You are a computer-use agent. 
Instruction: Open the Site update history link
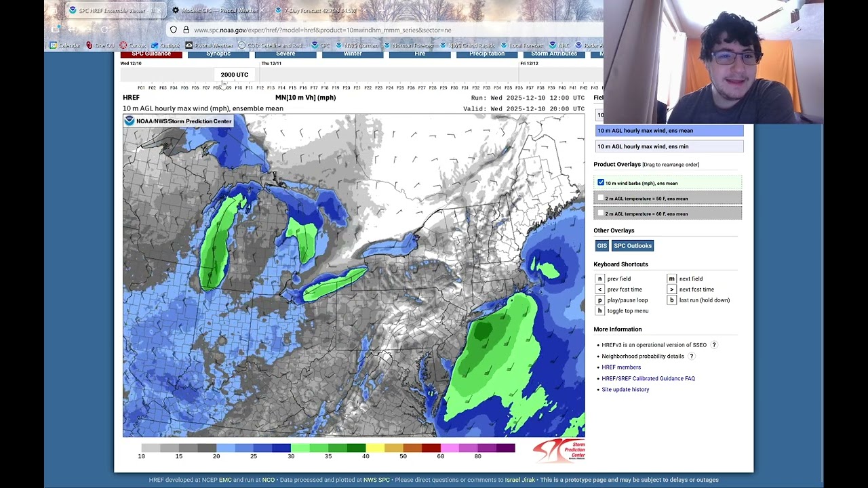click(625, 390)
